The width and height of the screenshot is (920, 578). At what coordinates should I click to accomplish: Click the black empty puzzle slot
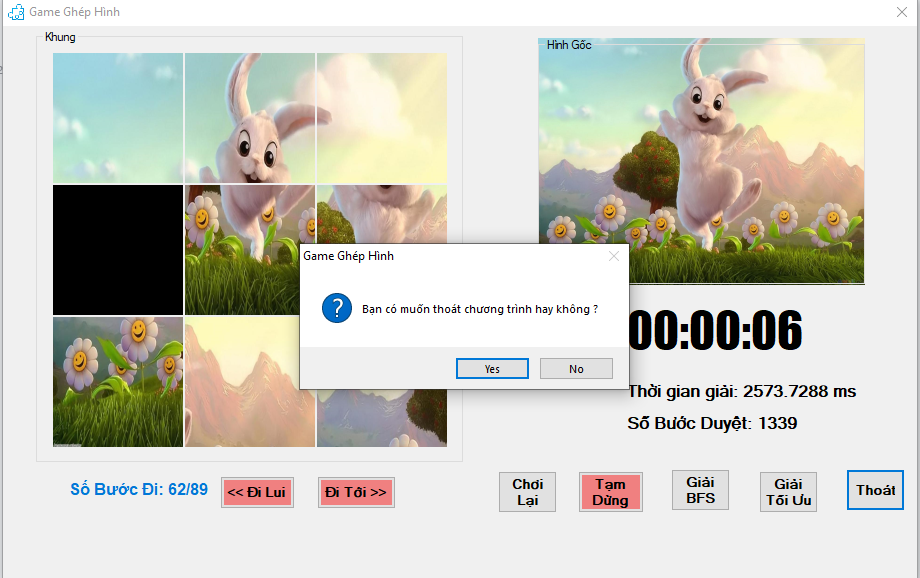[118, 250]
